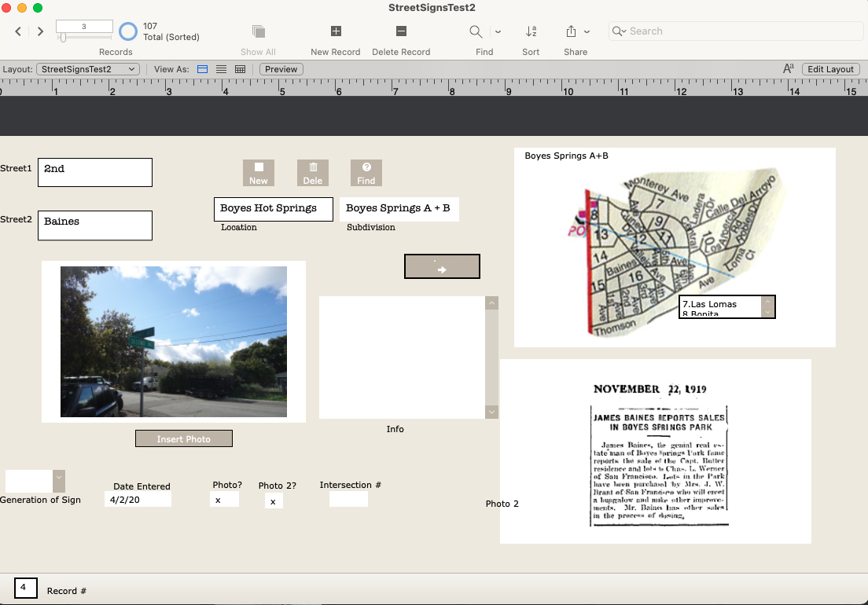This screenshot has height=605, width=868.
Task: Open the Layout StreetSignsTest2 dropdown
Action: tap(88, 69)
